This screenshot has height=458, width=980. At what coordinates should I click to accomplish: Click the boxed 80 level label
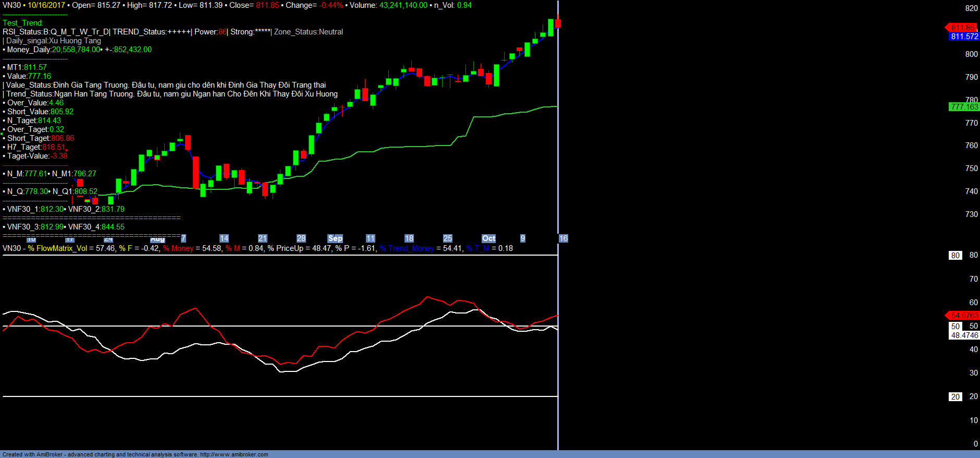(955, 256)
